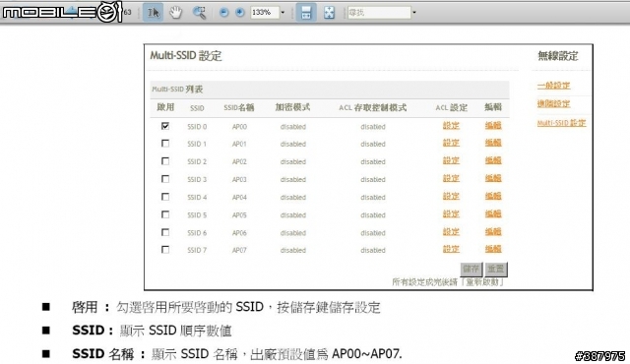The height and width of the screenshot is (364, 630).
Task: Check the enable checkbox for SSID 6
Action: [x=165, y=232]
